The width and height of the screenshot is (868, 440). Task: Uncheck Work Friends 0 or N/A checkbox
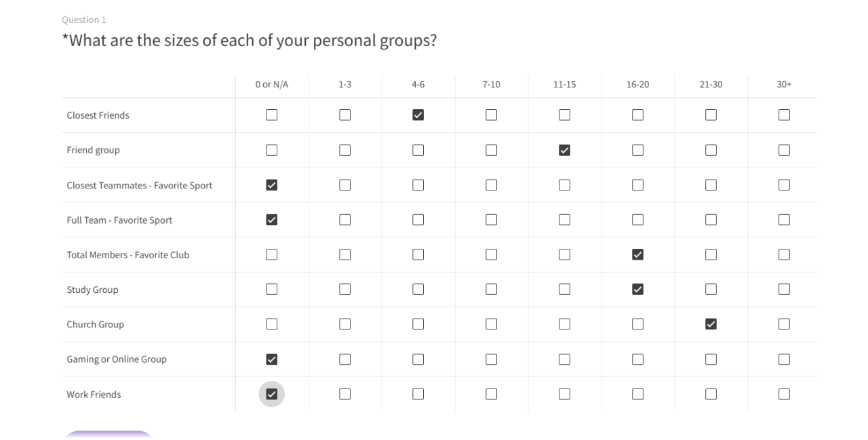pos(271,395)
